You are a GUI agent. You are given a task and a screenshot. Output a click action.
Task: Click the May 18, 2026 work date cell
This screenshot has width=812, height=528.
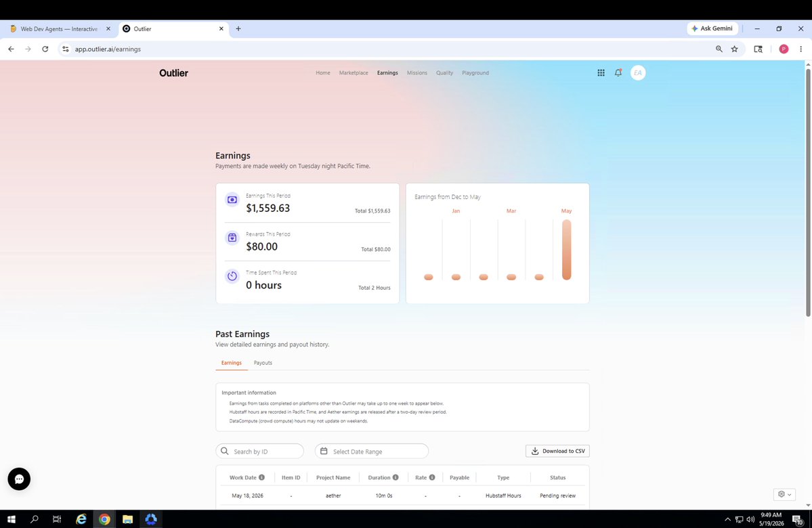(x=247, y=496)
